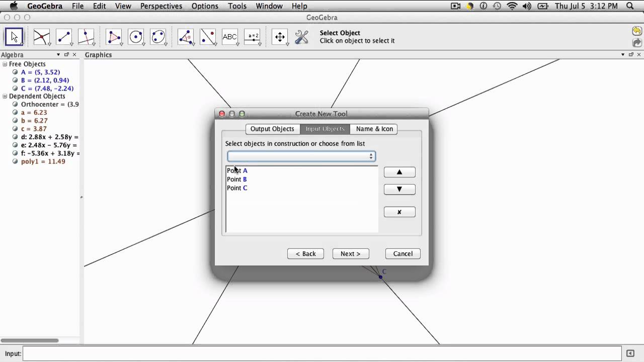Select the Circle with Center tool
Image resolution: width=644 pixels, height=362 pixels.
pyautogui.click(x=136, y=37)
